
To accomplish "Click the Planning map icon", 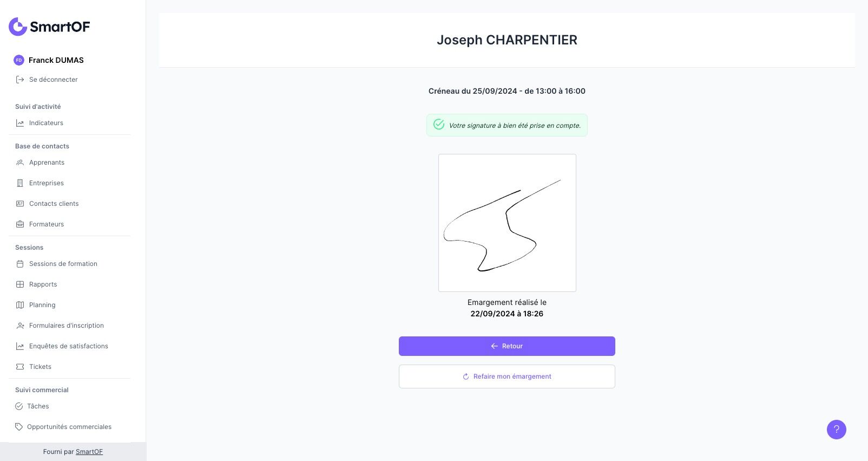I will [20, 305].
